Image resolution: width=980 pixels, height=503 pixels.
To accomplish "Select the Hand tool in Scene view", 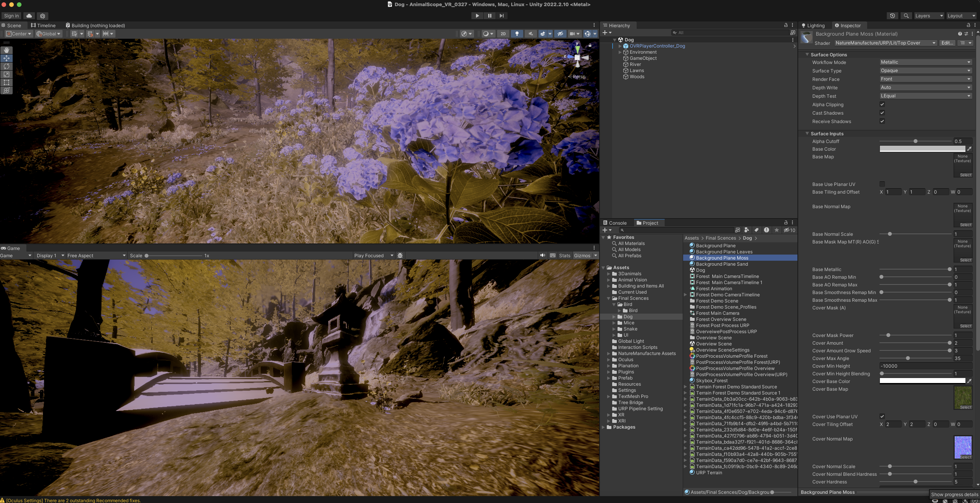I will [x=7, y=50].
